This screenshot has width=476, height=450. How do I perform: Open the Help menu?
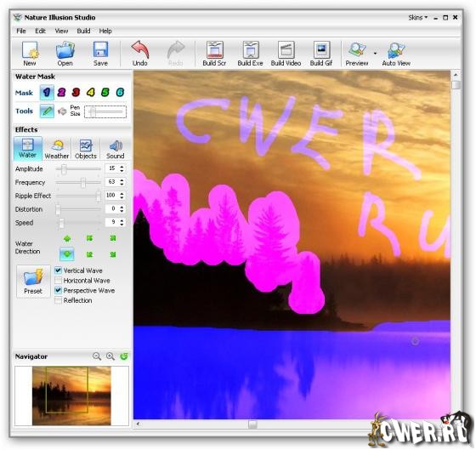pos(105,31)
